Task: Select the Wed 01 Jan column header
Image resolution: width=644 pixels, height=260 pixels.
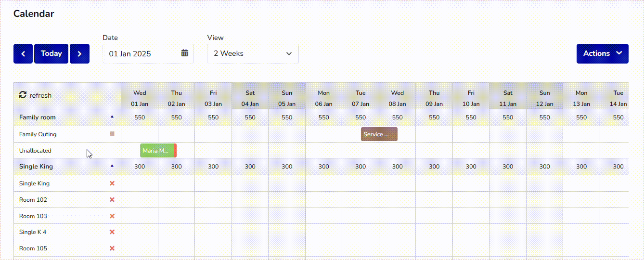Action: click(140, 98)
